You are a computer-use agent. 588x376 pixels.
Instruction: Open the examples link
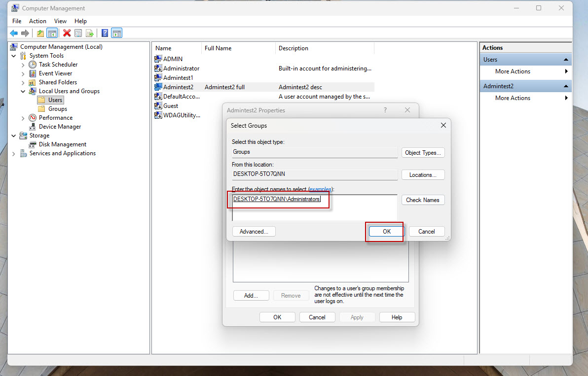pos(320,189)
